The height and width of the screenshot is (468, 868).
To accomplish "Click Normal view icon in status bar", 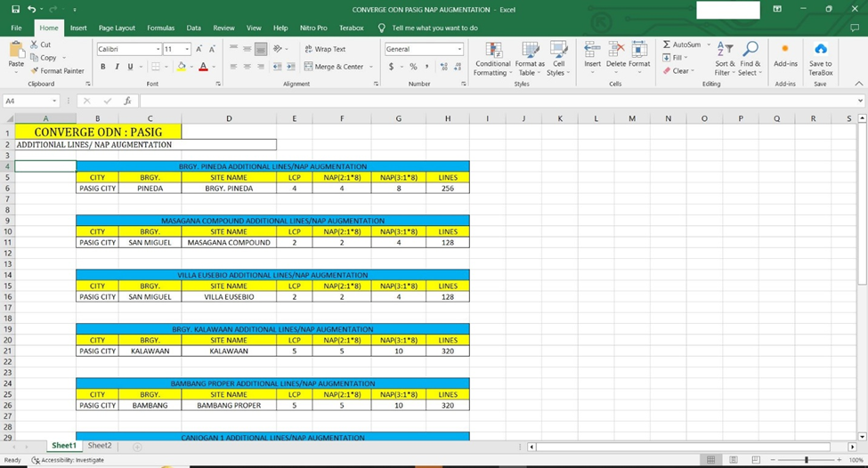I will [711, 460].
